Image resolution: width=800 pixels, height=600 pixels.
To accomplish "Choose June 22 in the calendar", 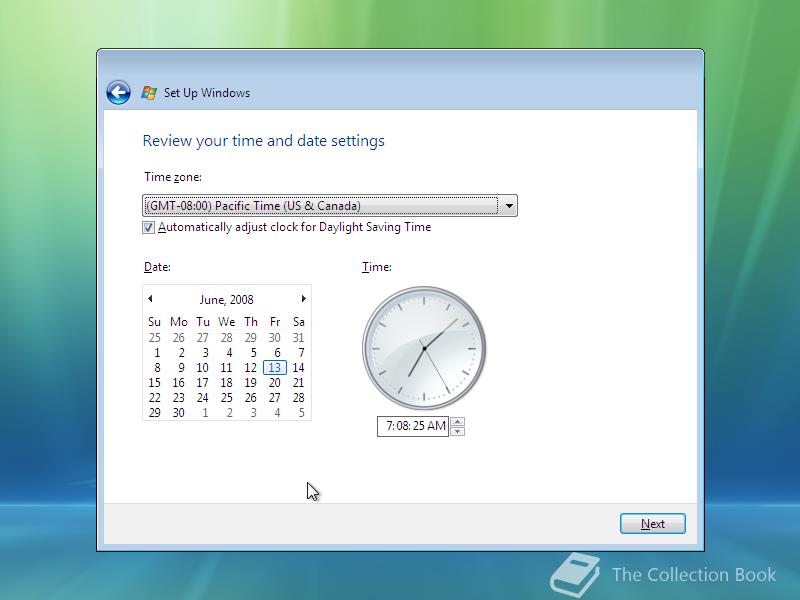I will tap(155, 397).
